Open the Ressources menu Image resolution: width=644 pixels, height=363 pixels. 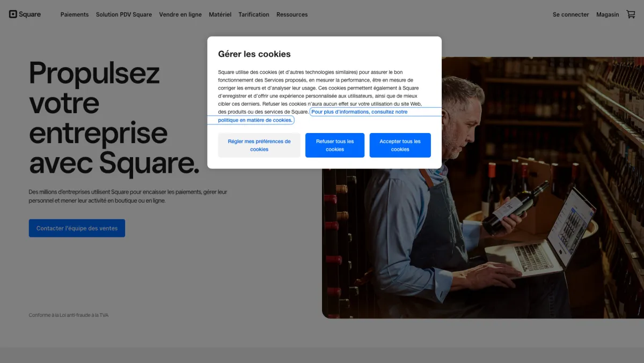click(292, 14)
